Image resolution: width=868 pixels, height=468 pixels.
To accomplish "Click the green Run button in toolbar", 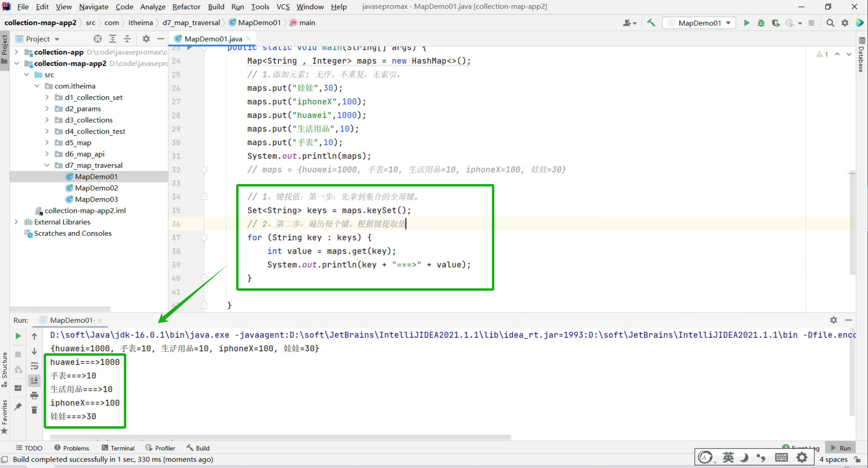I will click(x=747, y=23).
